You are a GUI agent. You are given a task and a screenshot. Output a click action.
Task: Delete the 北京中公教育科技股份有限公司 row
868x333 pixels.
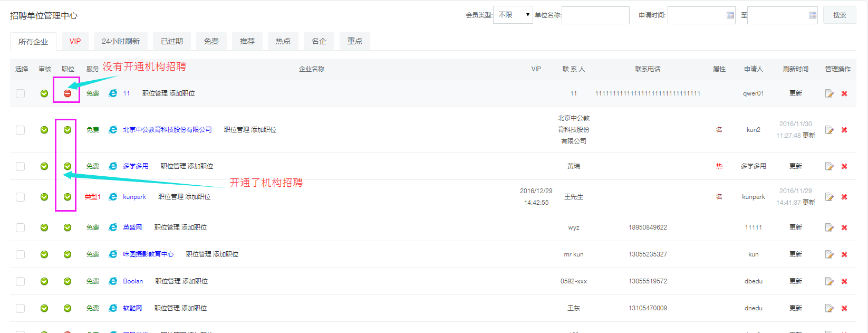click(844, 130)
